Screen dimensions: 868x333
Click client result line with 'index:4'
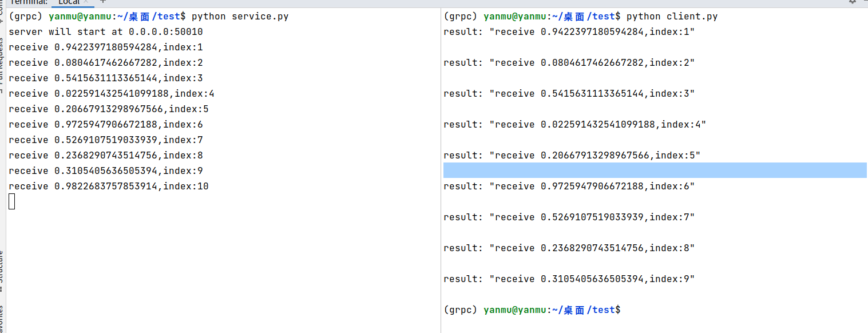[575, 125]
